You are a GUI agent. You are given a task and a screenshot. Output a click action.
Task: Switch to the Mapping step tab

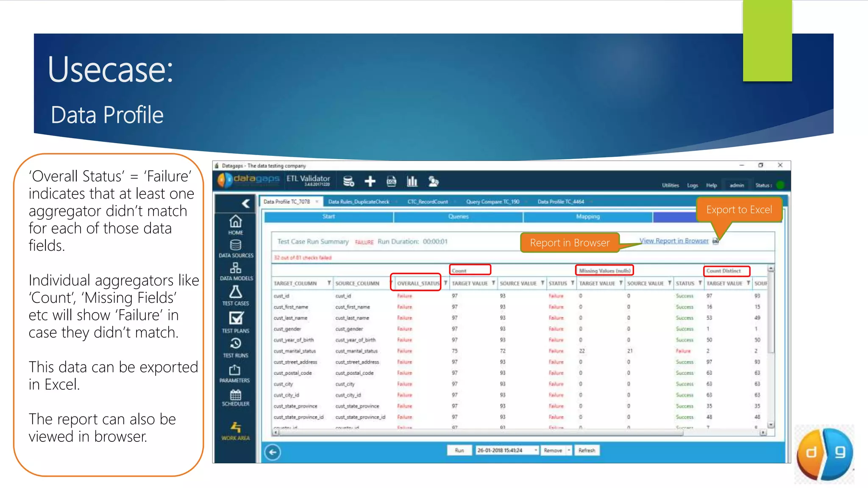(587, 216)
